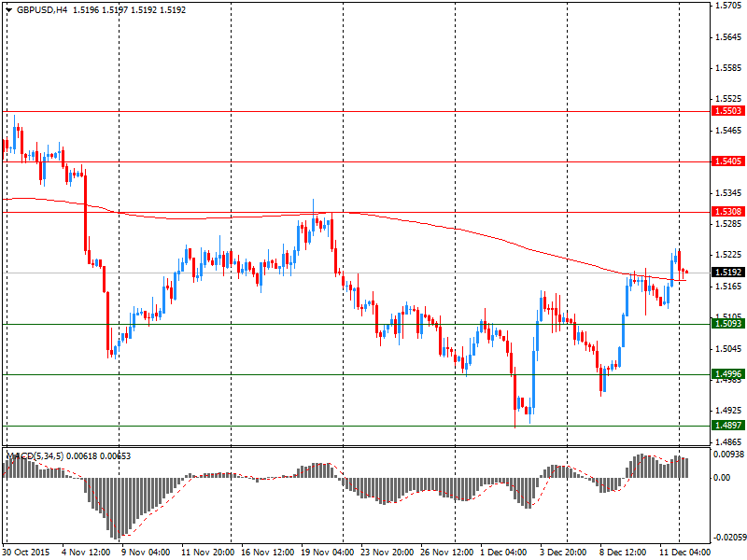Click the 1.5045 price scale value
This screenshot has width=747, height=560.
click(x=728, y=348)
